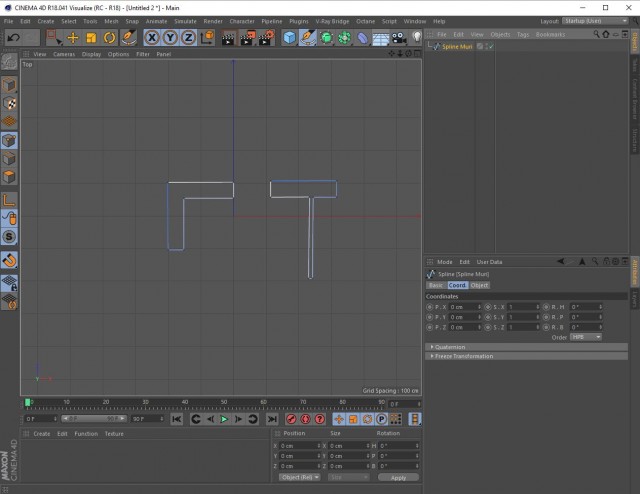Select Model mode icon in left palette

point(9,85)
